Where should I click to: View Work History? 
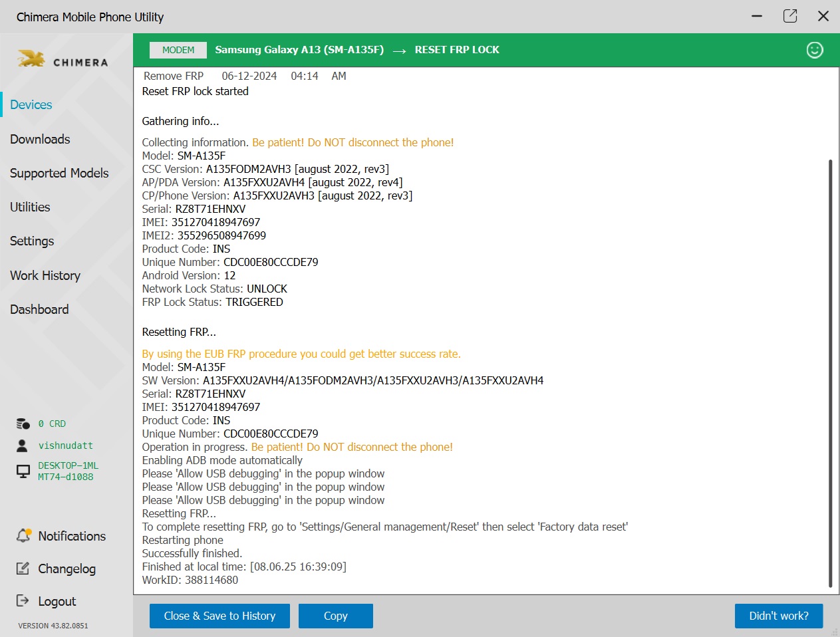(x=45, y=275)
